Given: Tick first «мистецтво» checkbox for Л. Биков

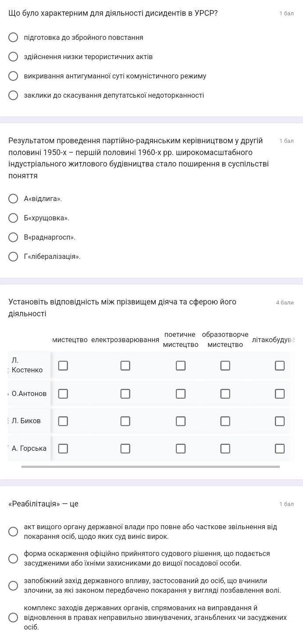Looking at the screenshot, I should [x=63, y=421].
